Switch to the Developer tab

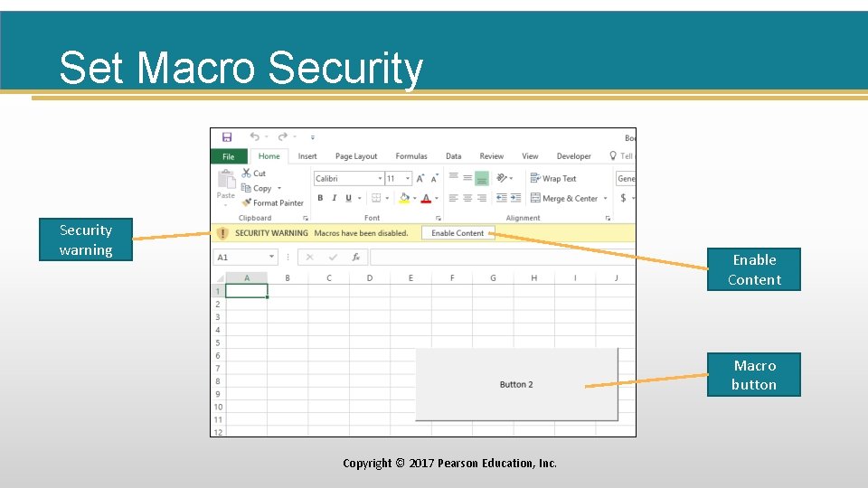point(573,156)
